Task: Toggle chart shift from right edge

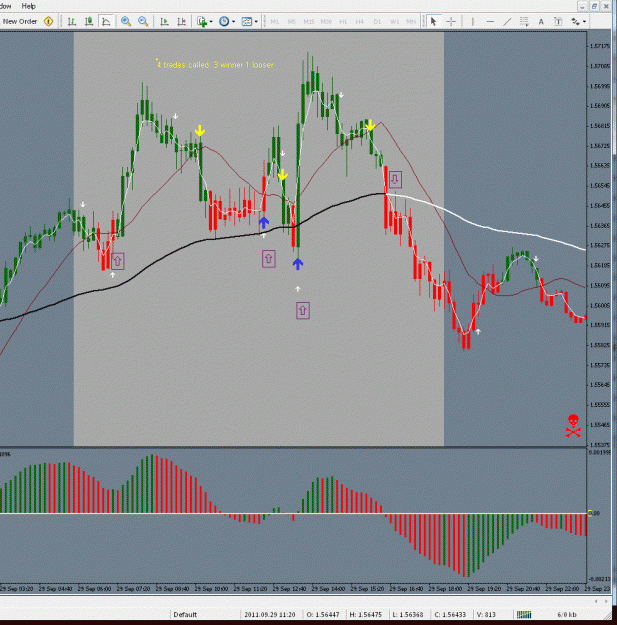Action: pos(181,22)
